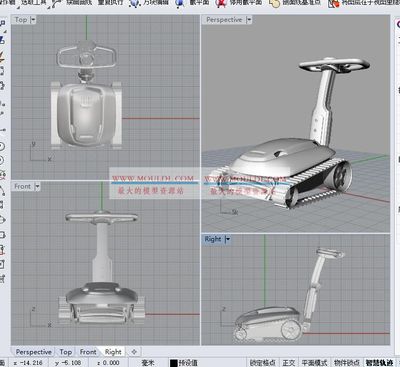Screen dimensions: 400x367
Task: Toggle 物件锁点 object snap in status bar
Action: 346,363
